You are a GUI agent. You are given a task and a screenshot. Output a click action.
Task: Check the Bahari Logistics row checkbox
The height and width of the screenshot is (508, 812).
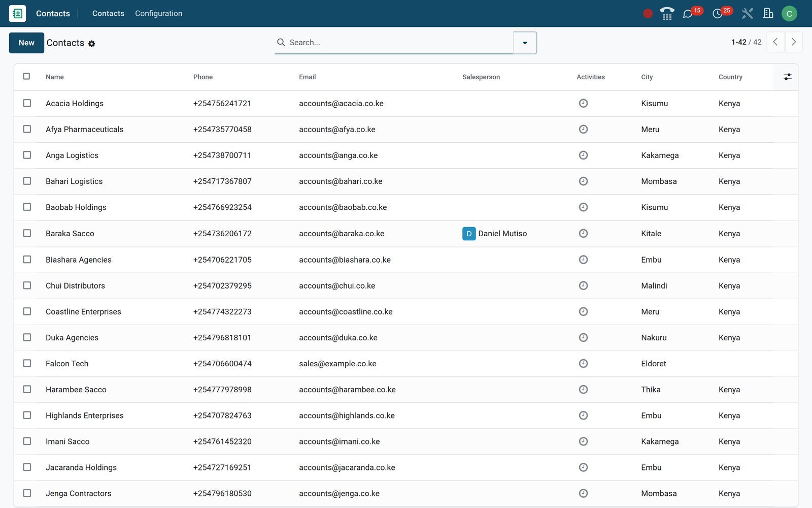coord(27,181)
